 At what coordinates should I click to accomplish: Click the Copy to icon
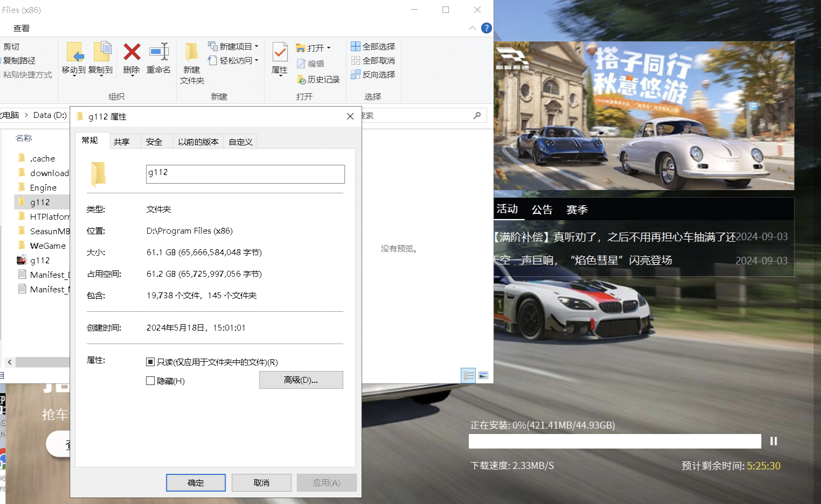[x=102, y=52]
